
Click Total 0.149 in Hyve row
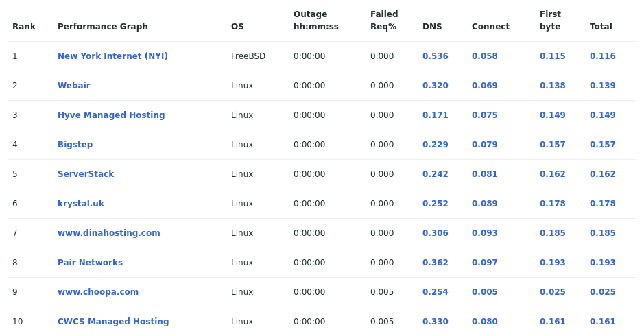point(603,115)
